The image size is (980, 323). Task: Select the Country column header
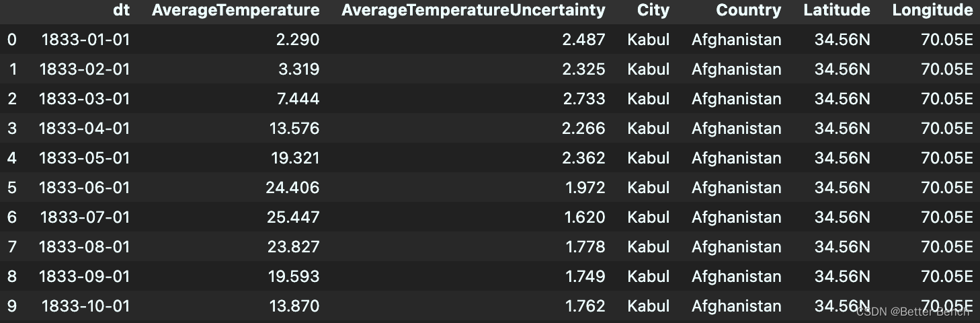pos(748,10)
